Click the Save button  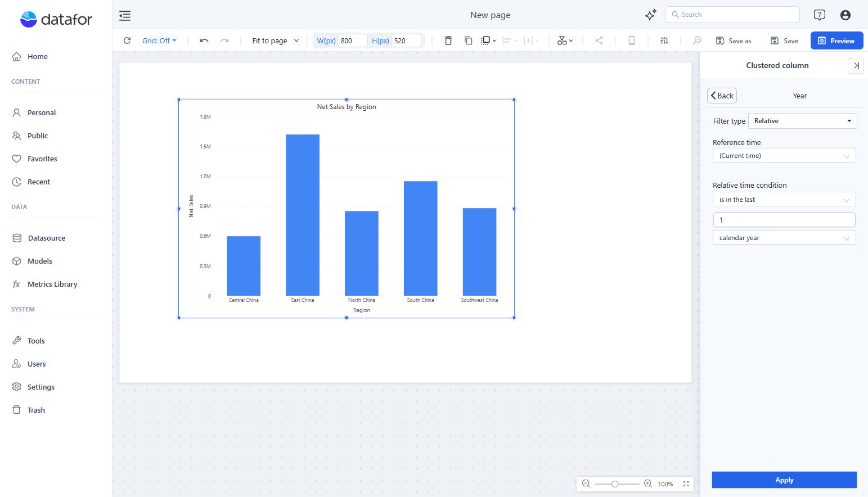tap(784, 40)
